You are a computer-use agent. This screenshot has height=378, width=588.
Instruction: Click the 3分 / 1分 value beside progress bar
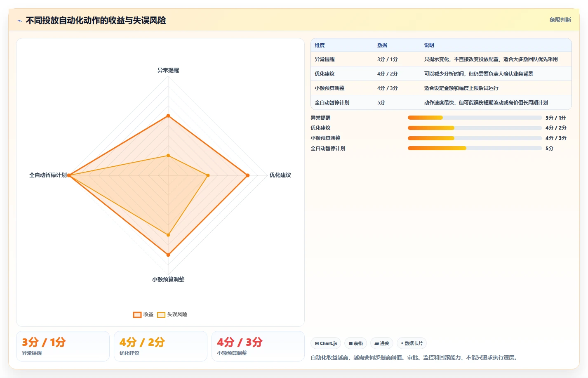556,118
